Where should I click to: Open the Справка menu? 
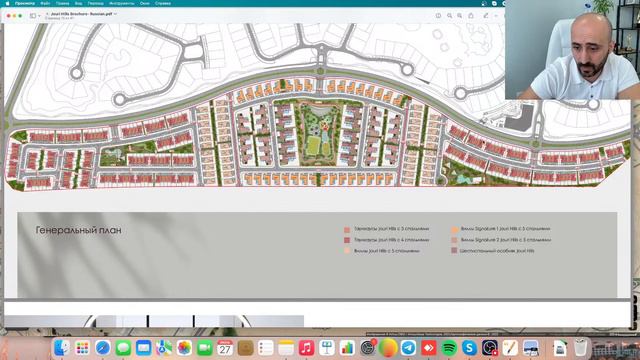click(163, 3)
